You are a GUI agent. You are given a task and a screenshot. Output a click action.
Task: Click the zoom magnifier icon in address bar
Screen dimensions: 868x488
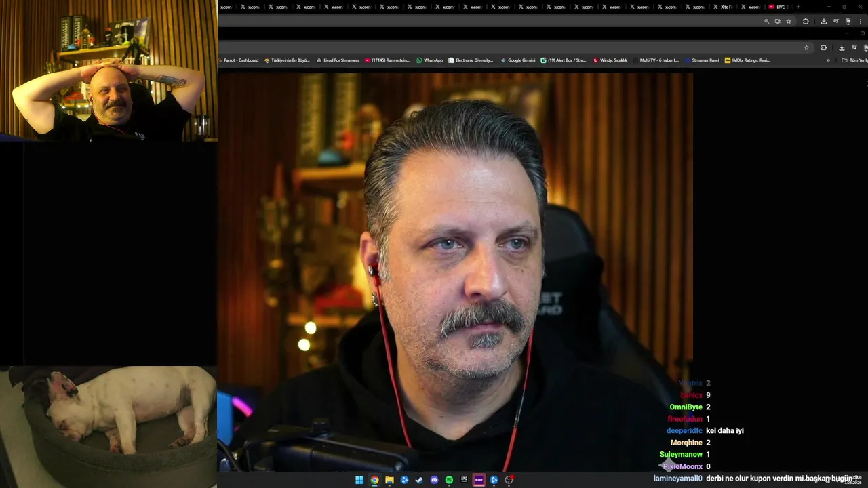767,21
